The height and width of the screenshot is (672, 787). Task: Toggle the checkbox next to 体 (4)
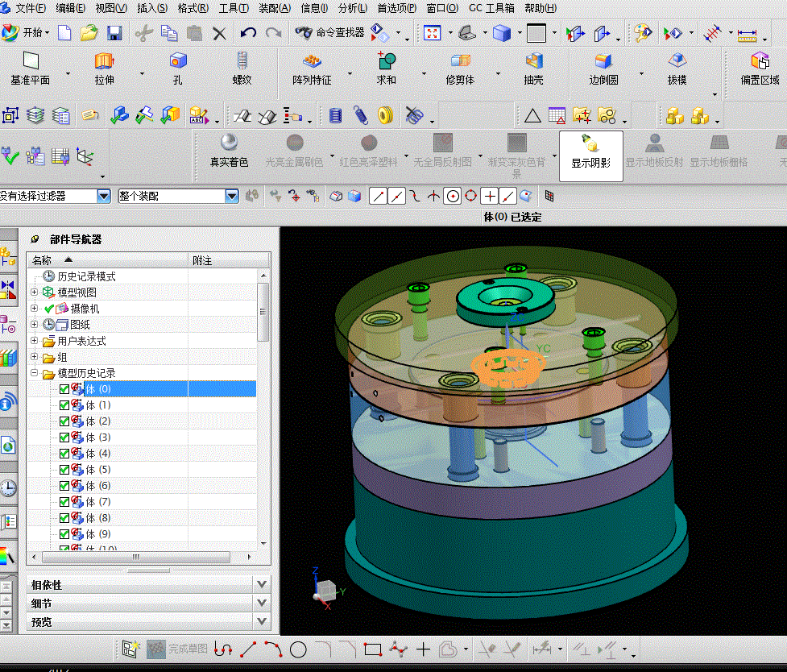coord(64,454)
